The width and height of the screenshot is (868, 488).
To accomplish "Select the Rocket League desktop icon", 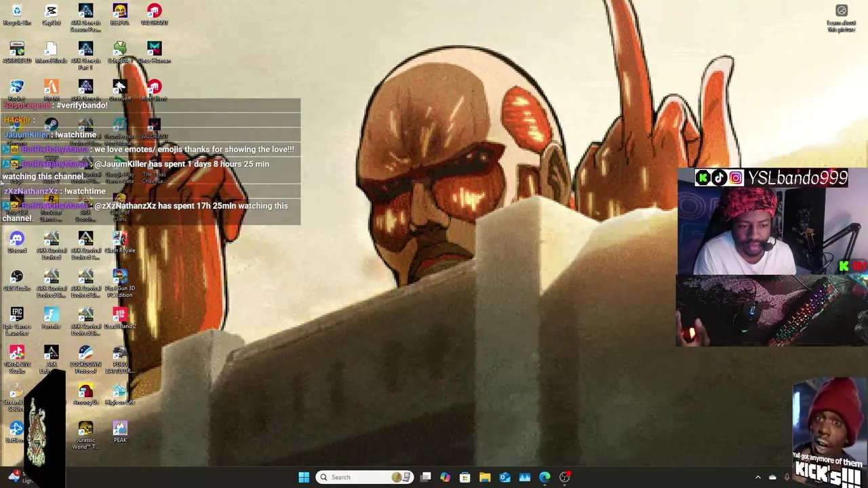I will point(17,91).
